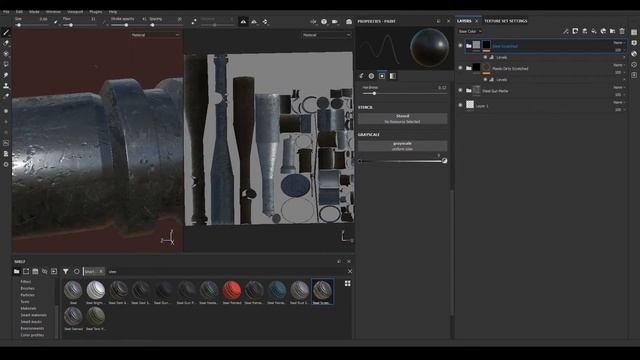Click the Stencil properties icon in Properties

(x=382, y=76)
